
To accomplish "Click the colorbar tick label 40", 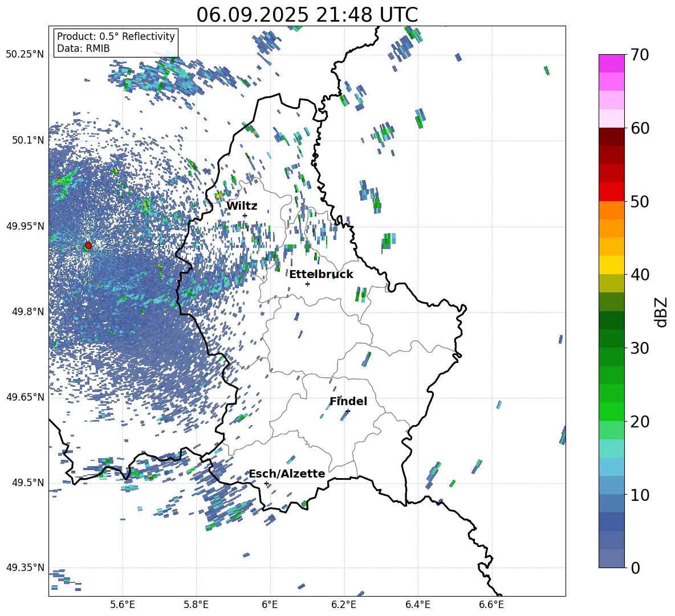I will (640, 275).
